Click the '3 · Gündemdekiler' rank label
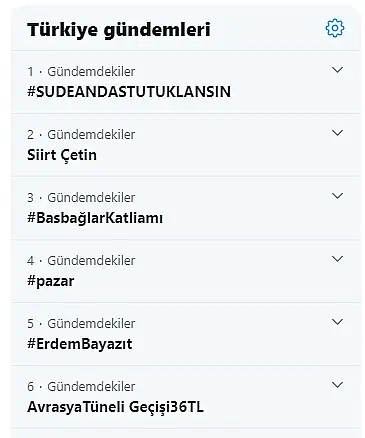The width and height of the screenshot is (365, 438). tap(81, 198)
